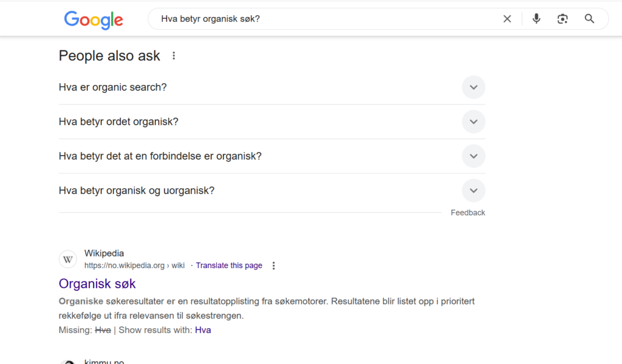Click the no.wikipedia.org URL breadcrumb

pos(134,265)
